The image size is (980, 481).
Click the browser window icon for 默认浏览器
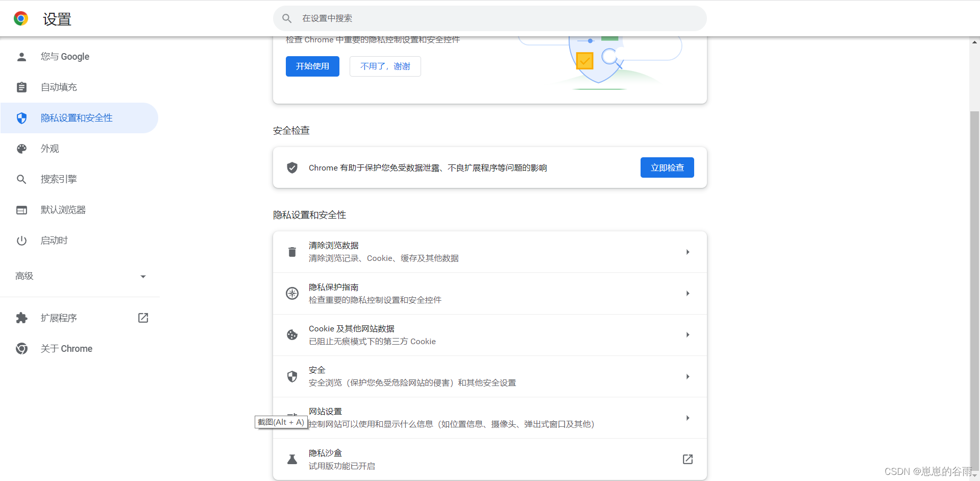coord(21,210)
